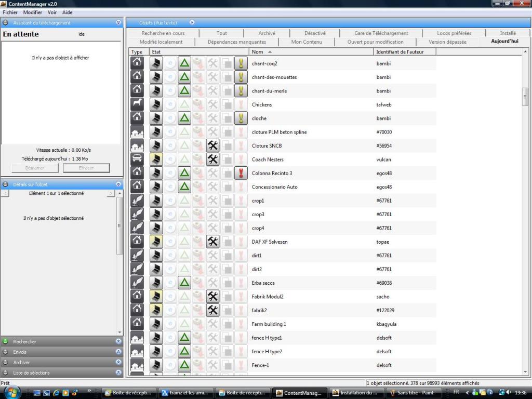The height and width of the screenshot is (399, 532).
Task: Sort by Identifiant de l'auteur column header
Action: click(x=404, y=52)
